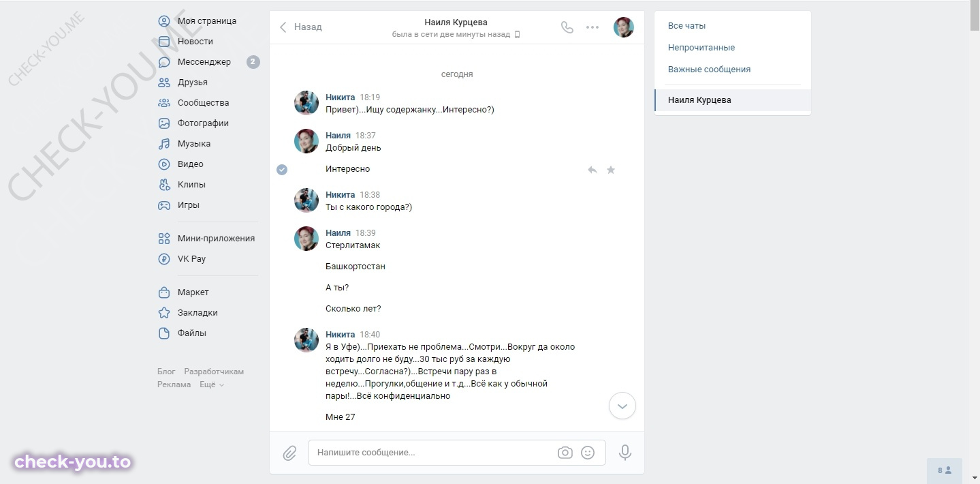
Task: Open the Маркет shopping bag icon
Action: (164, 292)
